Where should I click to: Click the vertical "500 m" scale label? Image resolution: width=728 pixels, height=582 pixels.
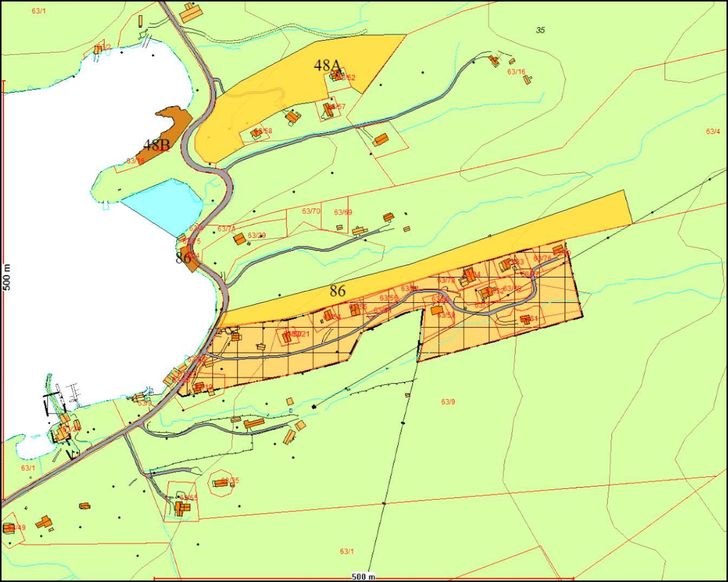(x=7, y=277)
